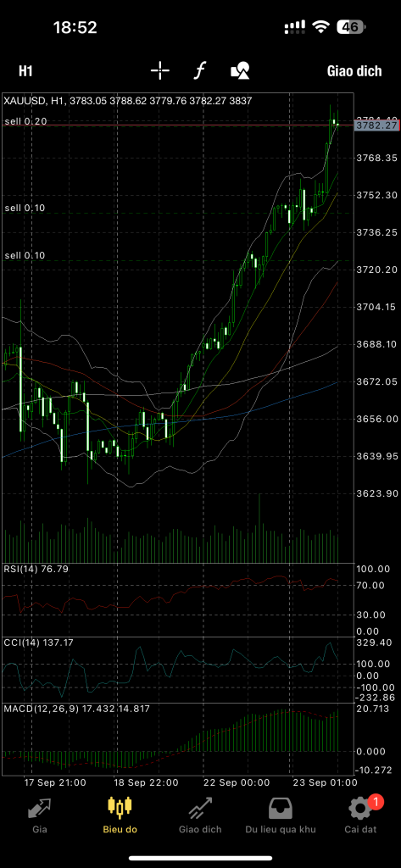Tap the status bar clock 18:52

pos(75,27)
